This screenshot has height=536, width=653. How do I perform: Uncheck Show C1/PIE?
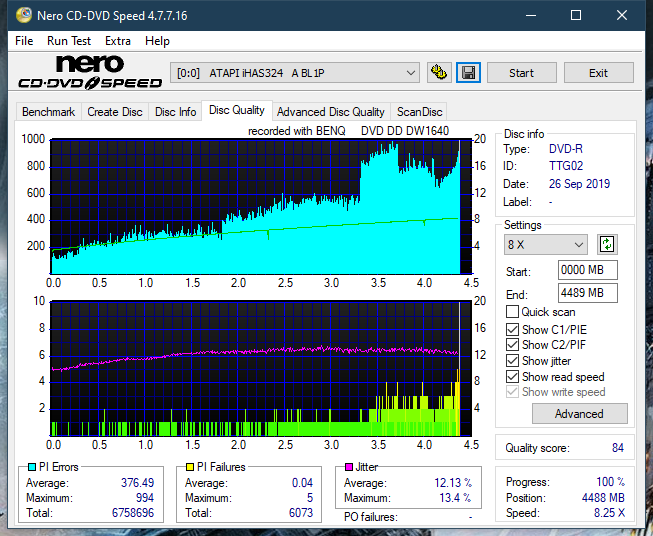coord(512,329)
